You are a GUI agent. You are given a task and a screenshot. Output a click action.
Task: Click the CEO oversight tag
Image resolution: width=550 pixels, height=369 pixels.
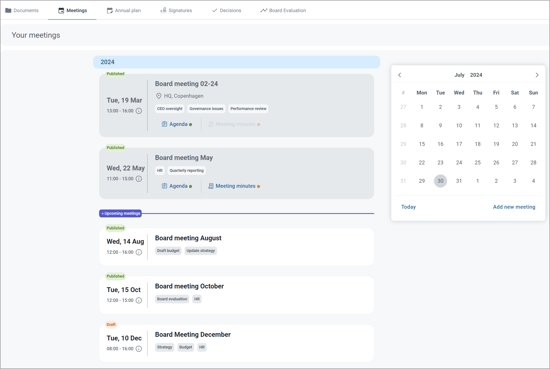click(x=169, y=109)
